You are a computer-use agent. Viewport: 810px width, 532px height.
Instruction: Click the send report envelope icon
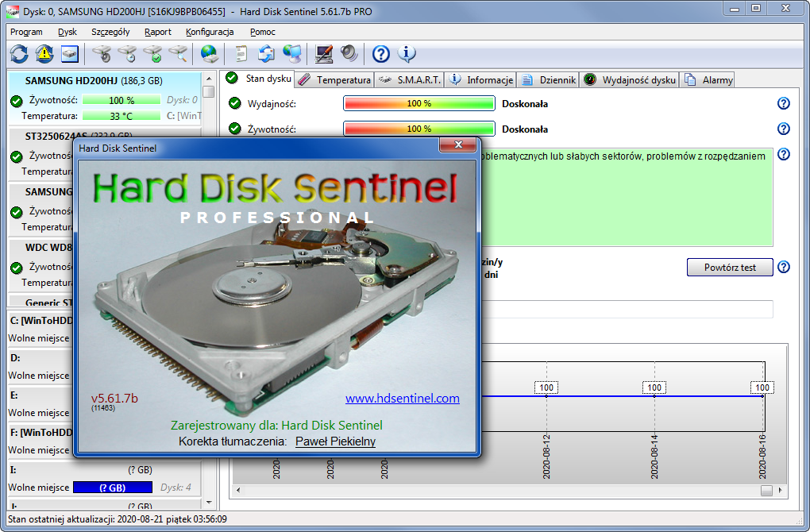(x=267, y=54)
